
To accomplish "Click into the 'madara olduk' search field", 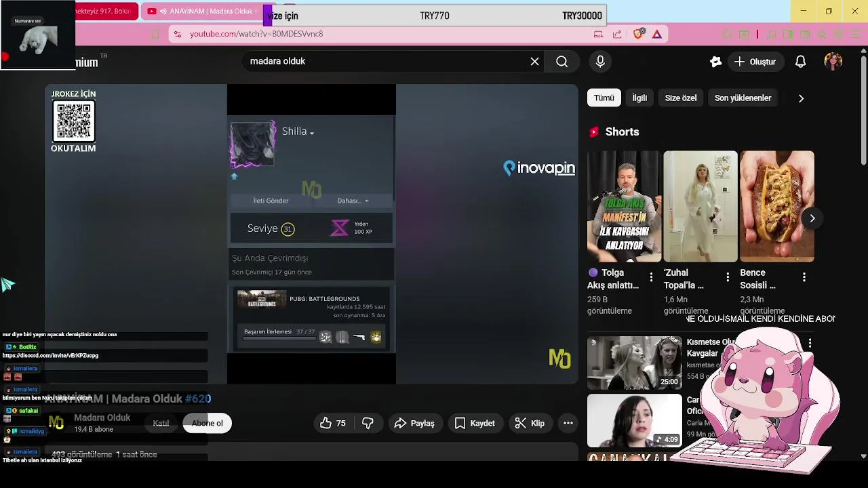I will [387, 62].
